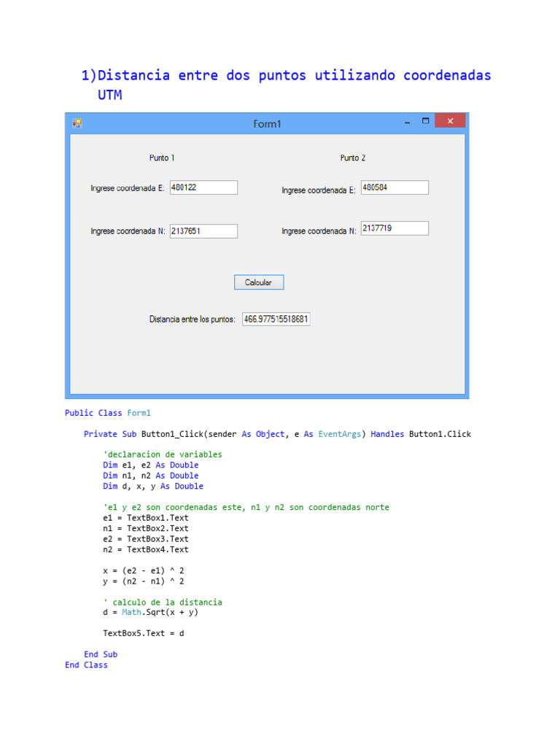This screenshot has height=747, width=560.
Task: Minimize the Form1 window
Action: pyautogui.click(x=407, y=122)
